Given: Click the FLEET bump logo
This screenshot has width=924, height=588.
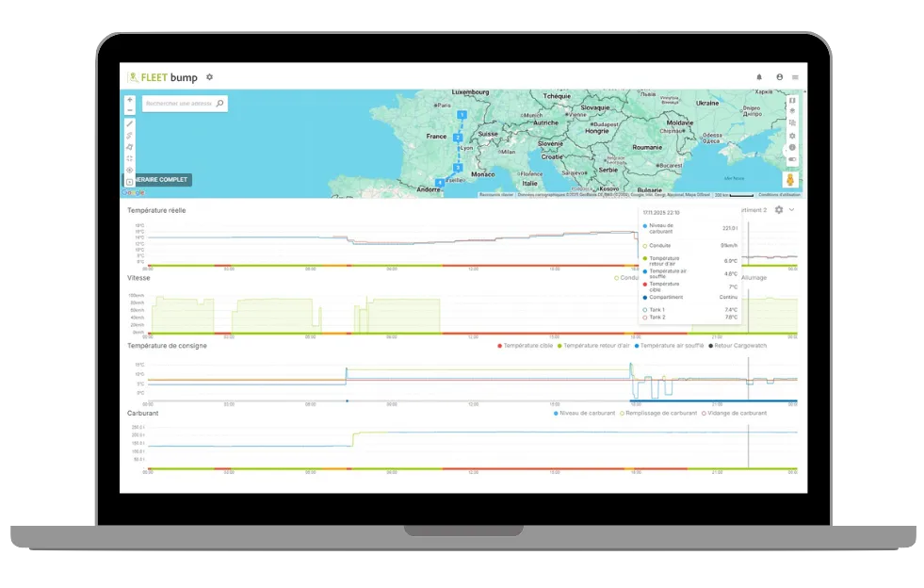Looking at the screenshot, I should tap(163, 77).
